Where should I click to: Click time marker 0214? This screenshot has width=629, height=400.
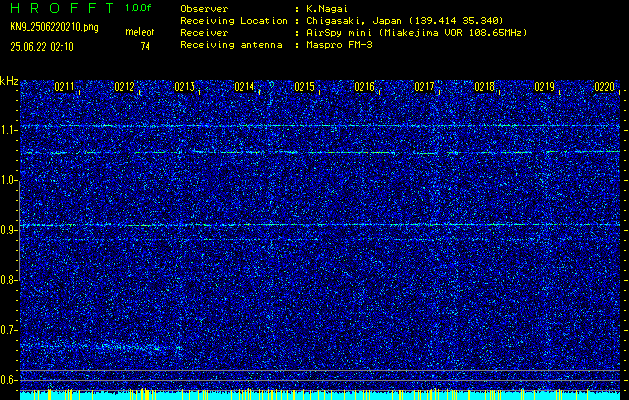(244, 87)
